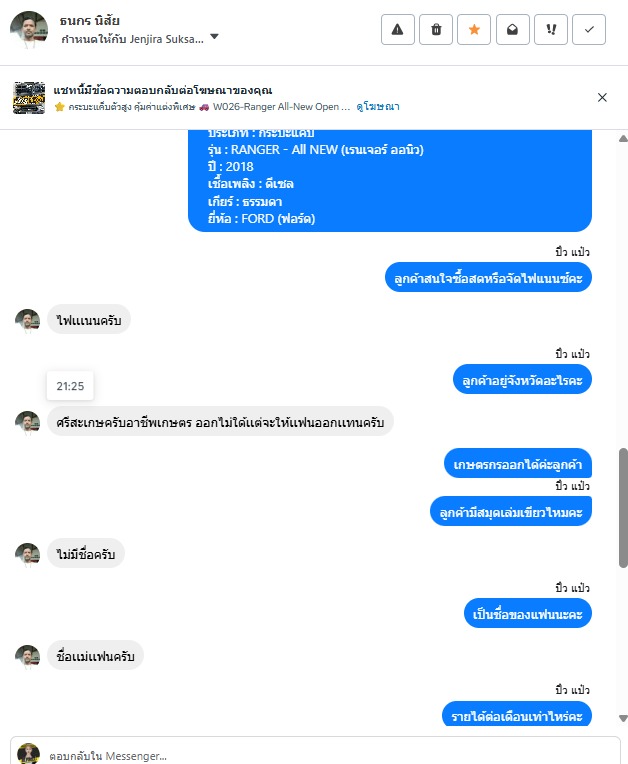Click the chat scrollbar down arrow
The height and width of the screenshot is (764, 628).
(623, 718)
